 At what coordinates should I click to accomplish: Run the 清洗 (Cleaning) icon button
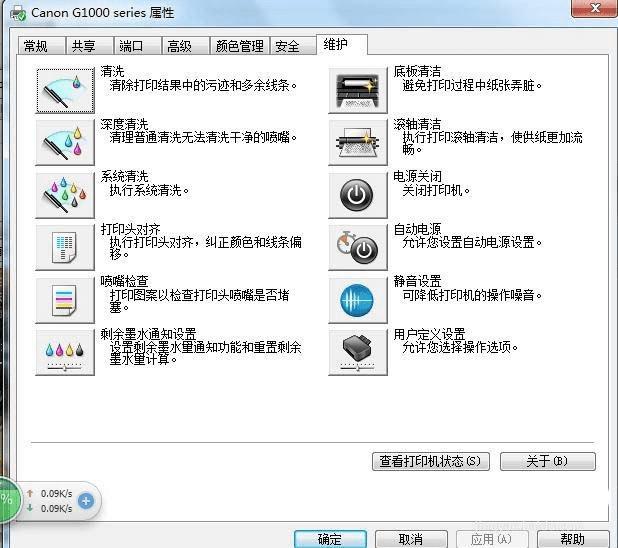(x=65, y=90)
